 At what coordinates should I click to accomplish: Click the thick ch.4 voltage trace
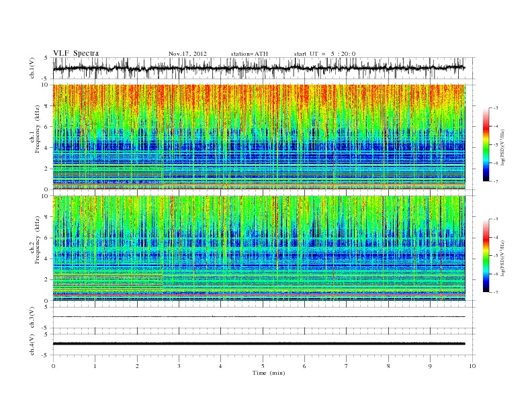click(x=259, y=344)
